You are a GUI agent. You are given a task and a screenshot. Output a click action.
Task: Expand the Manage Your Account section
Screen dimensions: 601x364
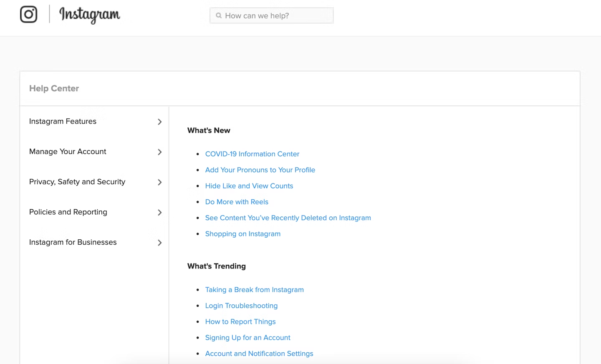coord(159,152)
